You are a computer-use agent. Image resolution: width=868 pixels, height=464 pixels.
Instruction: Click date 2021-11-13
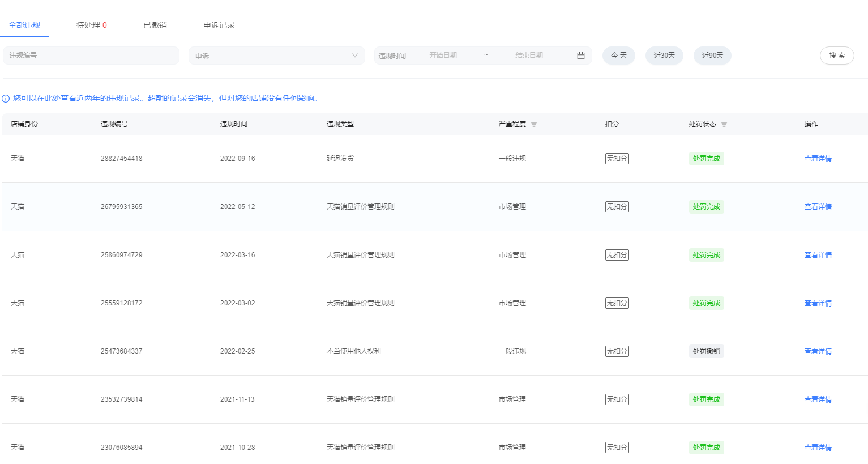pos(237,399)
